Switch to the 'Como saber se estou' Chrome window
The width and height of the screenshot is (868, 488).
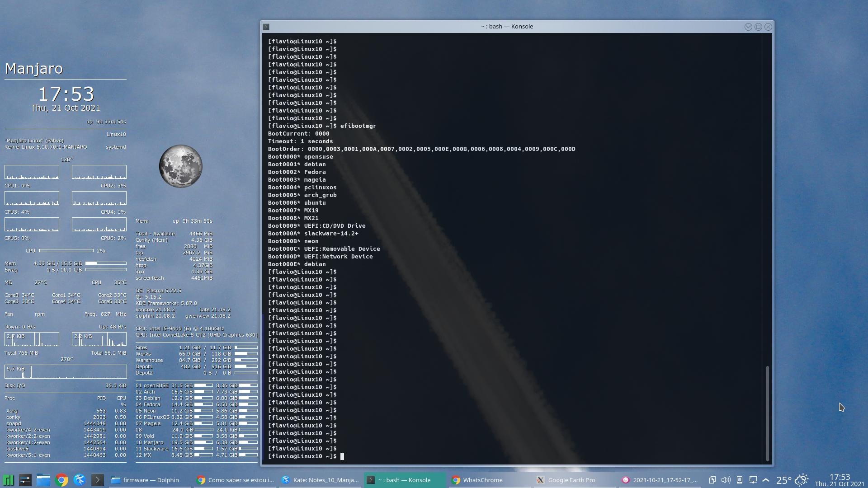tap(236, 480)
